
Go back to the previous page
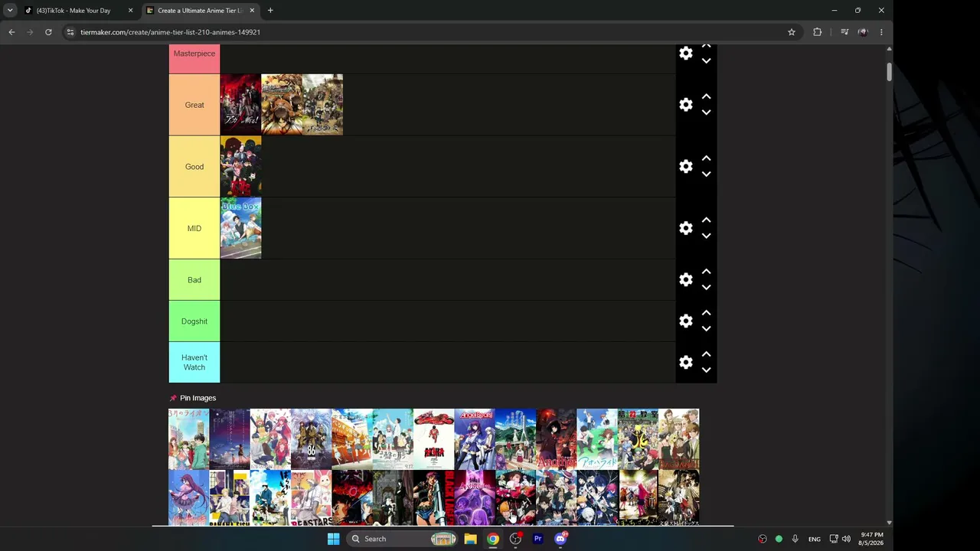coord(11,32)
